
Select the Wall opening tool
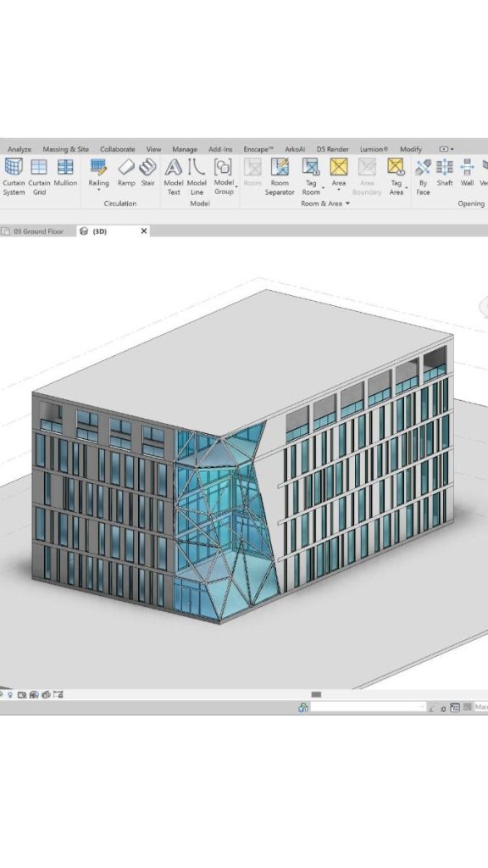coord(467,173)
